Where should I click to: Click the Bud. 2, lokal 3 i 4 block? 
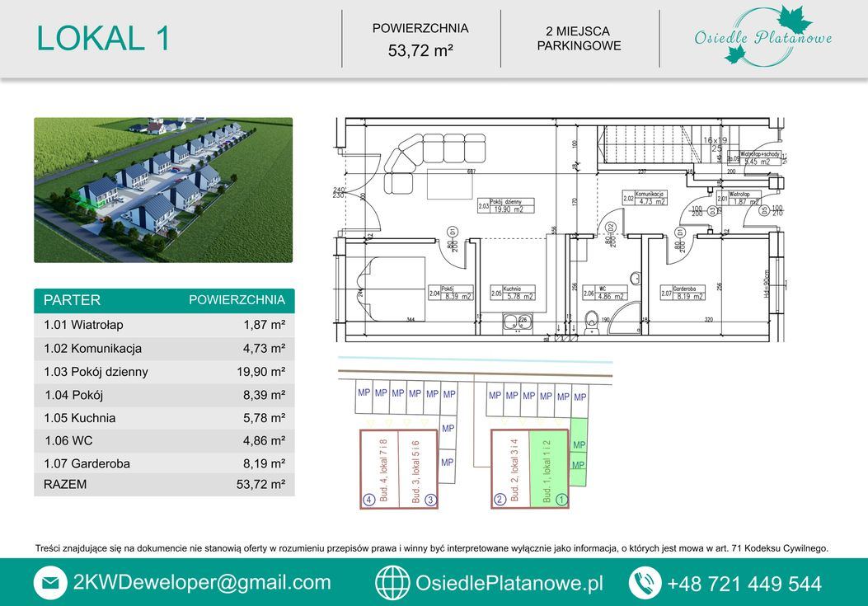click(511, 468)
